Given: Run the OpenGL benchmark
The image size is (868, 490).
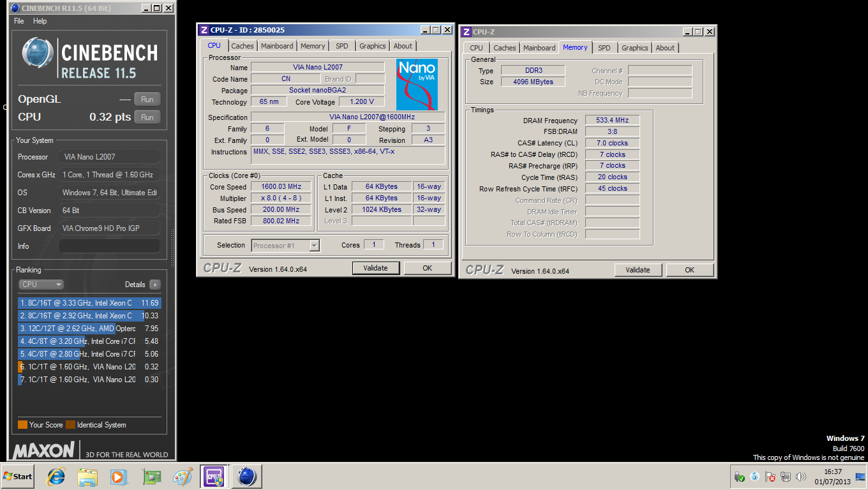Looking at the screenshot, I should click(x=147, y=100).
